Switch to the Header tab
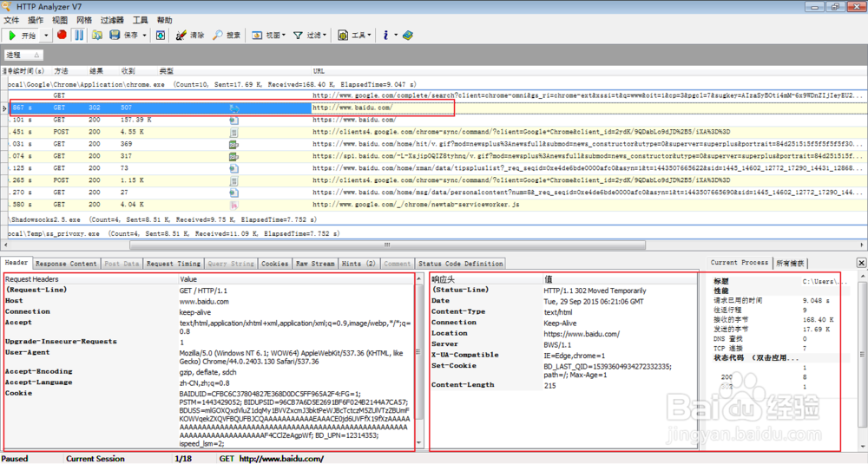The height and width of the screenshot is (464, 868). coord(16,263)
